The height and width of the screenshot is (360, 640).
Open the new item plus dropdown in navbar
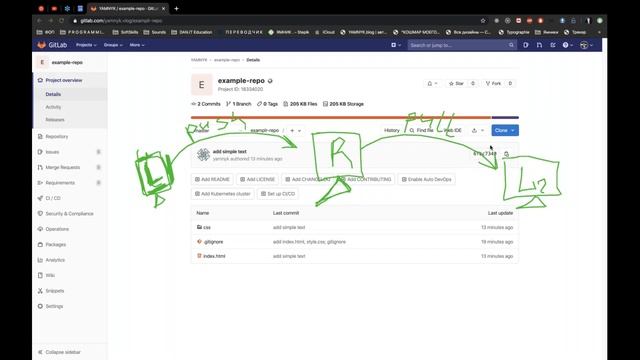click(x=396, y=45)
